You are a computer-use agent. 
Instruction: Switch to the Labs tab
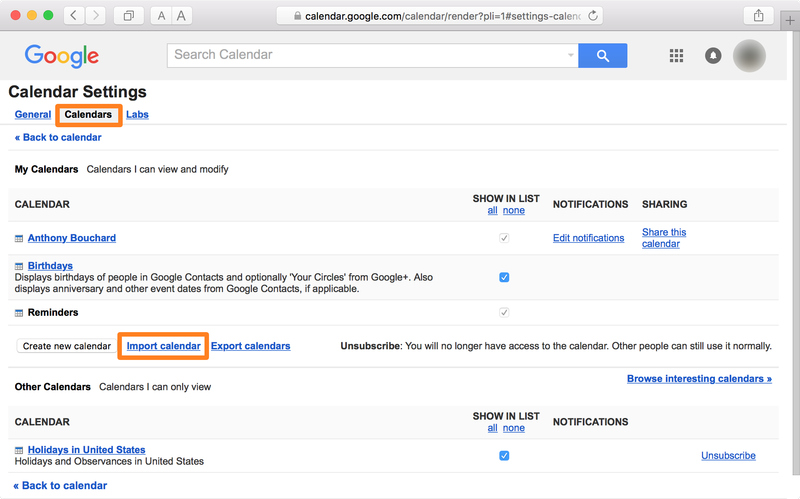pos(137,114)
